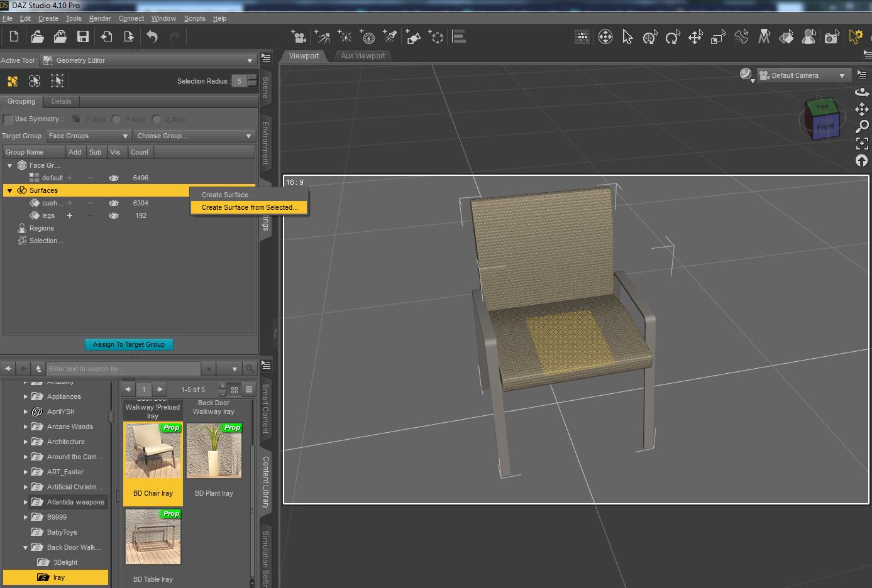Viewport: 872px width, 588px height.
Task: Select the Rotate tool in the toolbar
Action: (673, 37)
